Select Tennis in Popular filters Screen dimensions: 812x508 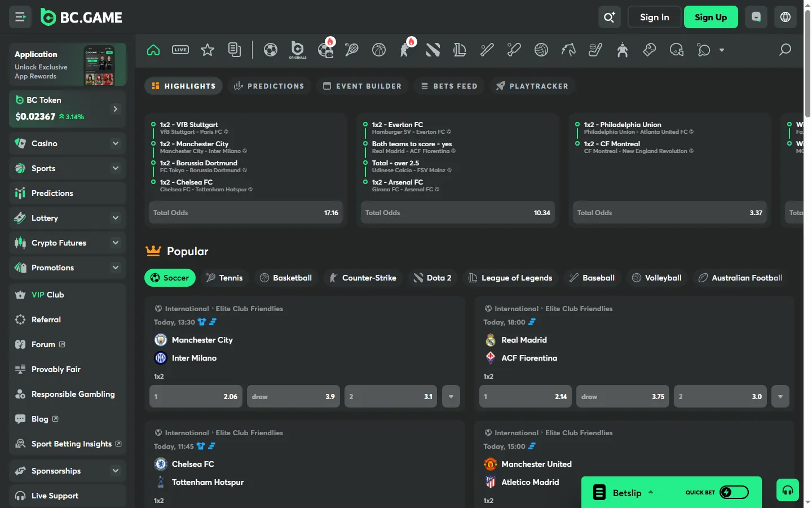click(x=224, y=278)
